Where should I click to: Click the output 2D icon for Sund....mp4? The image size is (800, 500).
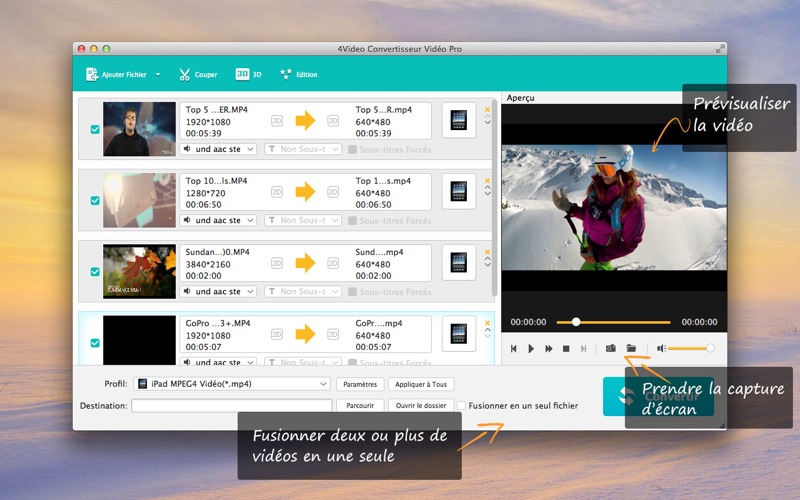[333, 263]
